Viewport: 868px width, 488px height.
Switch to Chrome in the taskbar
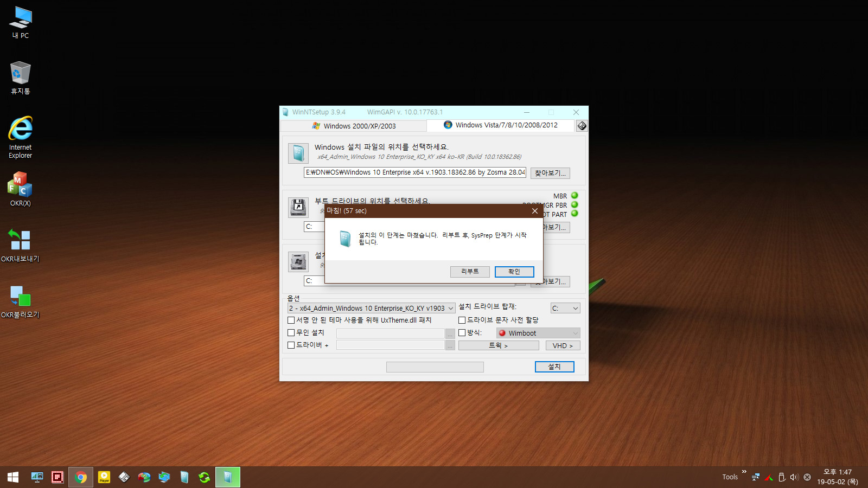81,477
